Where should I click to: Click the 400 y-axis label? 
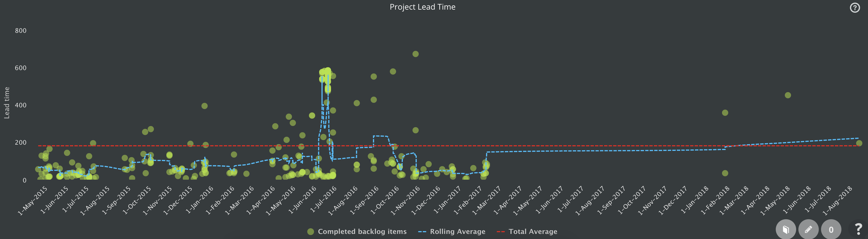21,105
